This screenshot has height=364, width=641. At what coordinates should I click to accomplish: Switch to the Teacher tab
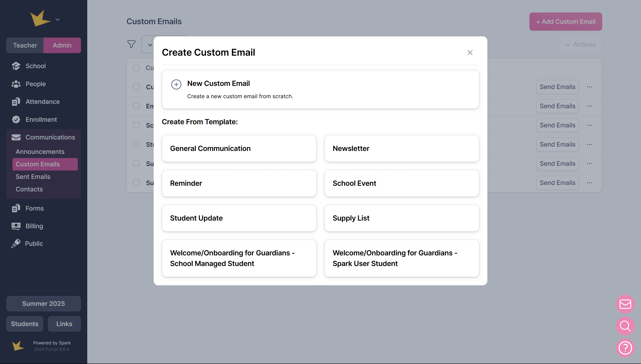[x=25, y=45]
